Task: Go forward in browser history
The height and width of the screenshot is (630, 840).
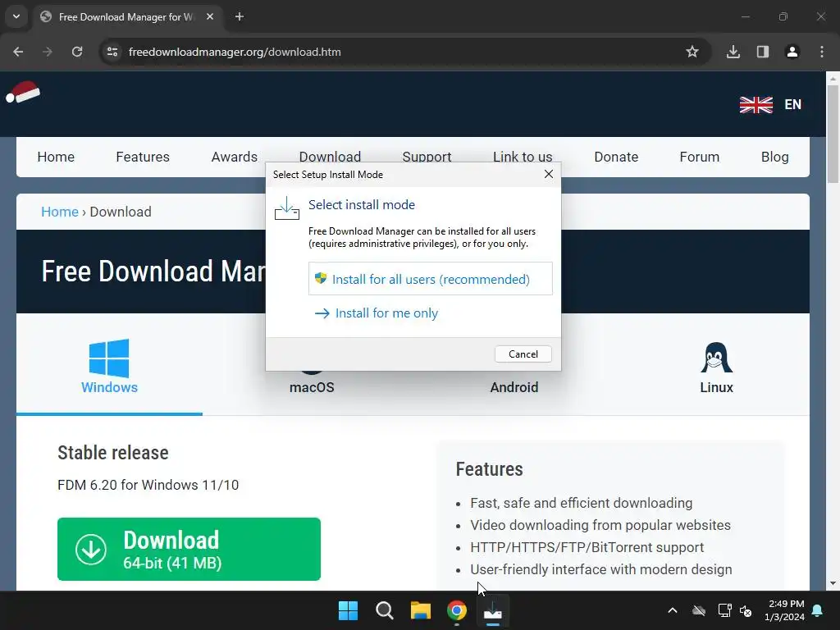Action: pyautogui.click(x=48, y=52)
